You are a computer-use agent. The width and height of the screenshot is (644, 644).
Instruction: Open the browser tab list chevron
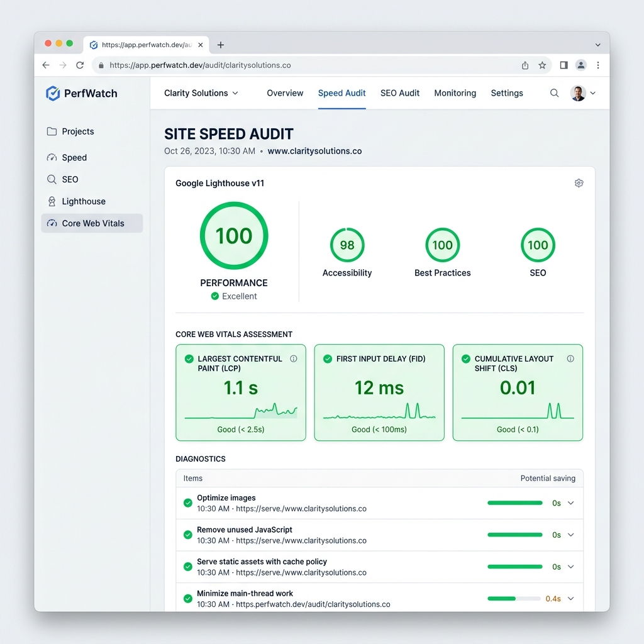click(598, 45)
